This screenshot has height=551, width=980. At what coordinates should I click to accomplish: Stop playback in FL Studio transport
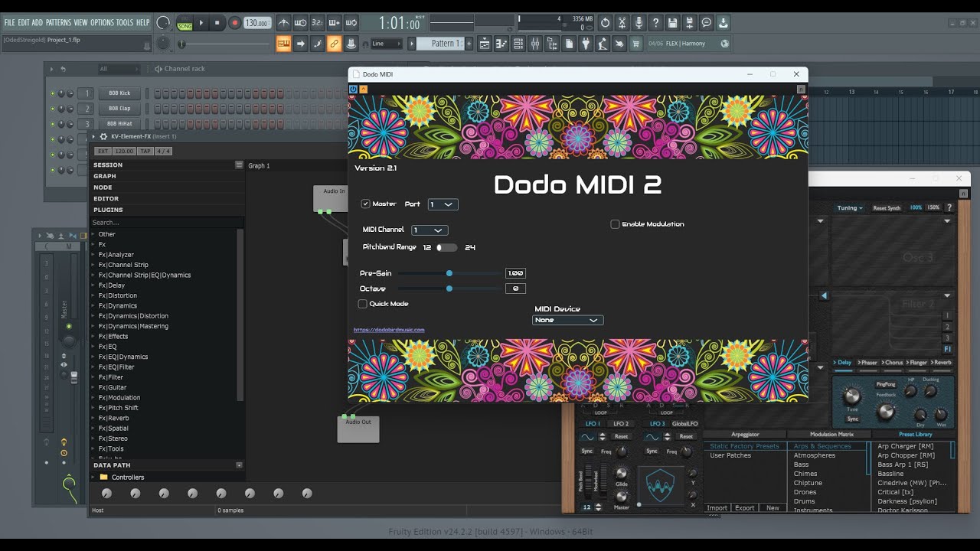tap(217, 23)
